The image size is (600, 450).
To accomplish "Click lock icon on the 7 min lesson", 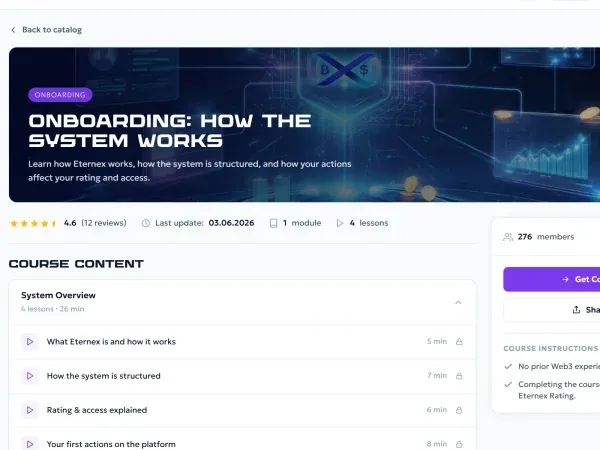I will point(459,376).
